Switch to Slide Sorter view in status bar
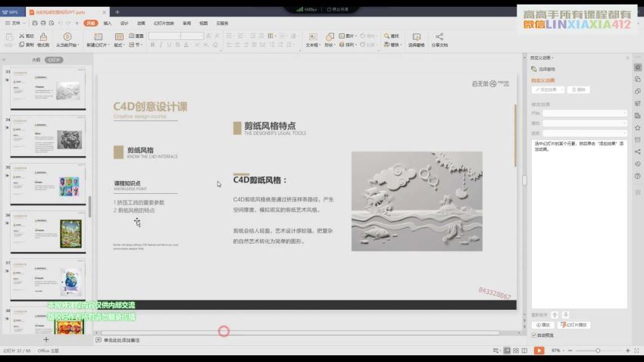 pyautogui.click(x=516, y=351)
